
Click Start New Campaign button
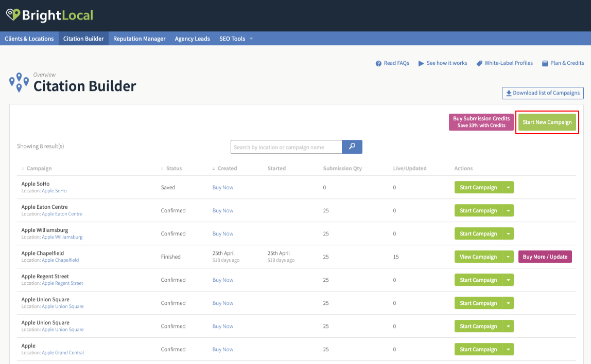coord(547,122)
